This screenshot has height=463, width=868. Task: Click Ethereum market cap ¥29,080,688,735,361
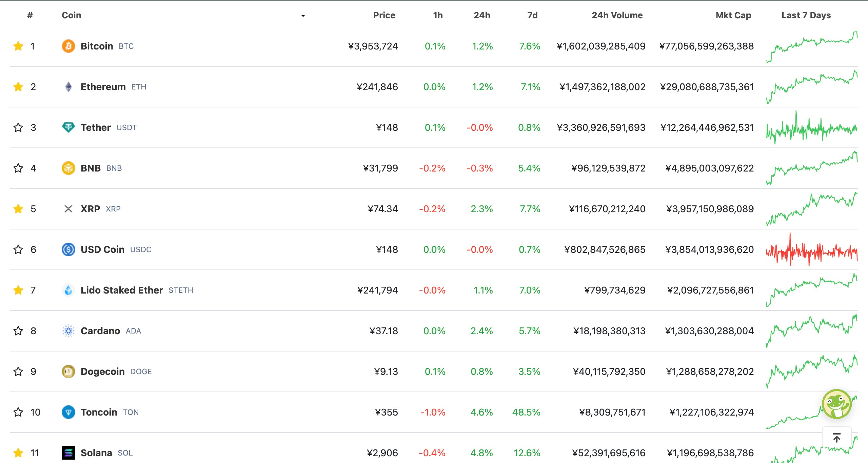707,87
